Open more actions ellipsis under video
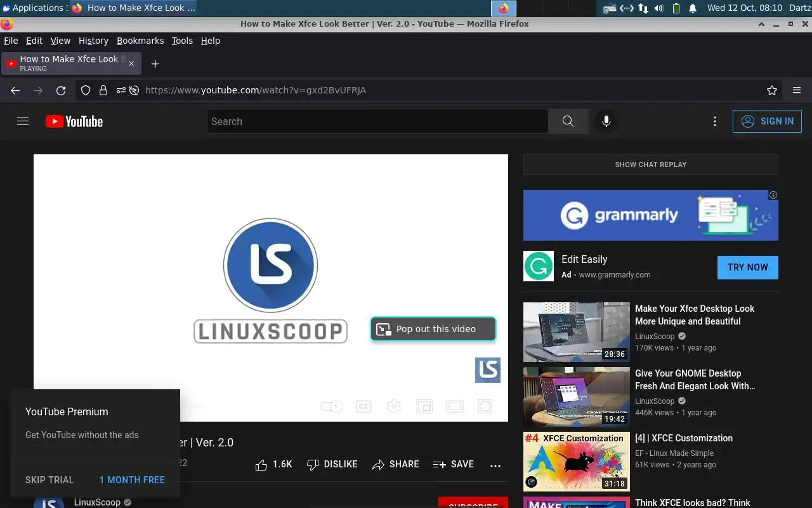Screen dimensions: 812x508 495,465
